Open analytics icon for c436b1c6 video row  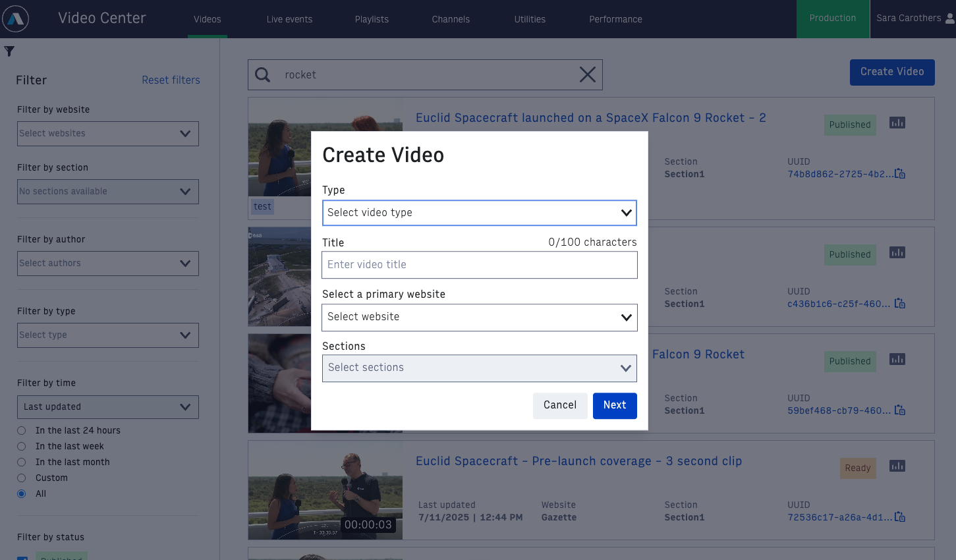[x=897, y=252]
